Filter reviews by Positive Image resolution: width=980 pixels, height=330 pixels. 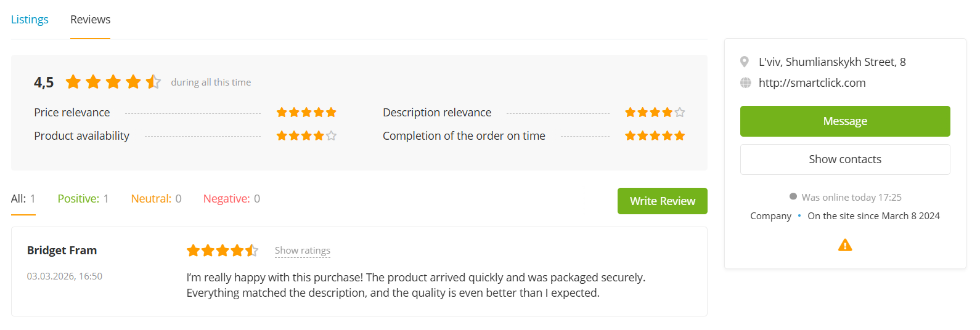83,199
